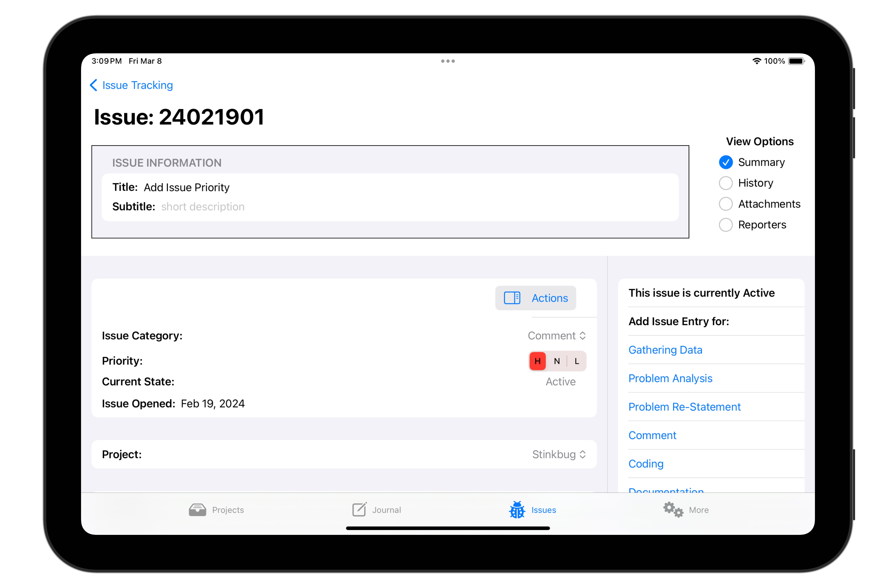Tap the three-dot multitasking indicator
The height and width of the screenshot is (588, 896).
(x=448, y=61)
